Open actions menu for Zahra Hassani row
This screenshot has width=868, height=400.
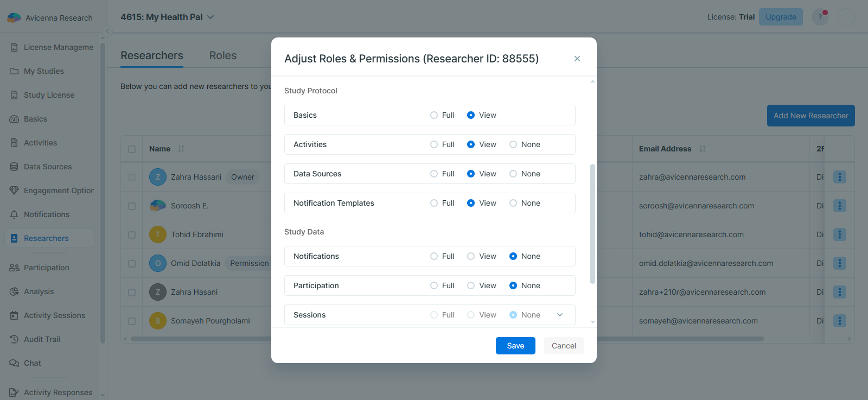(839, 177)
